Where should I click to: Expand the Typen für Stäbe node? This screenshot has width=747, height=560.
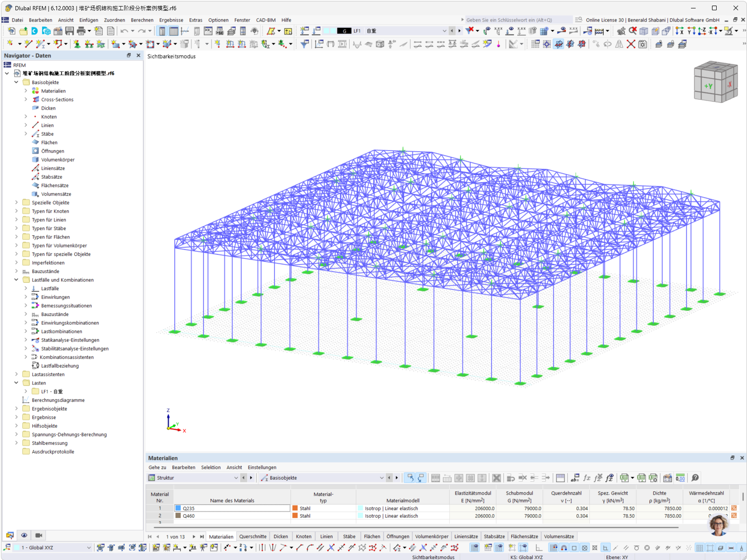(x=16, y=228)
